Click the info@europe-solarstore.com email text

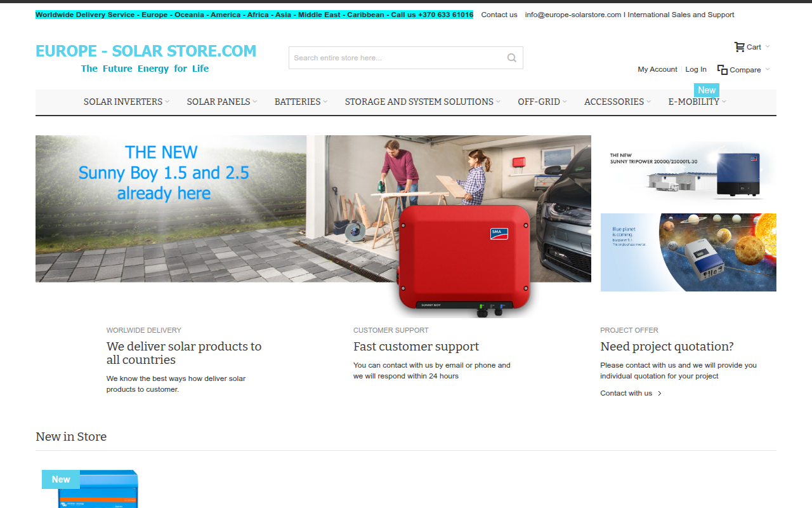coord(573,15)
